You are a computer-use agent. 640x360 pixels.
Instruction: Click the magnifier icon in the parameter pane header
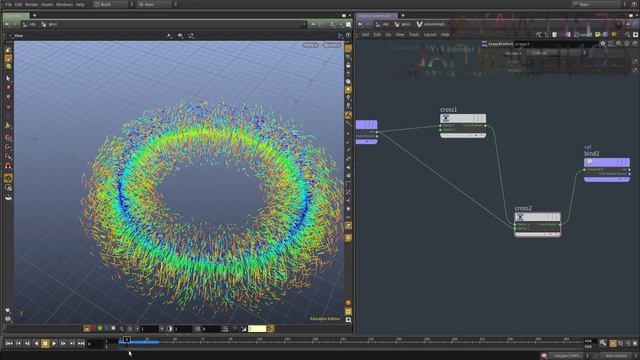tap(619, 44)
